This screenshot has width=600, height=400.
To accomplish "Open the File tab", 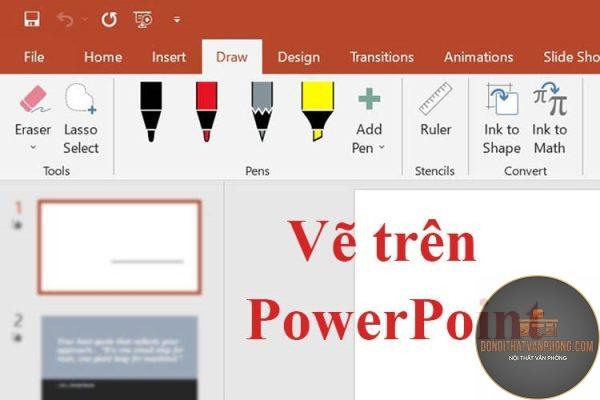I will (34, 57).
